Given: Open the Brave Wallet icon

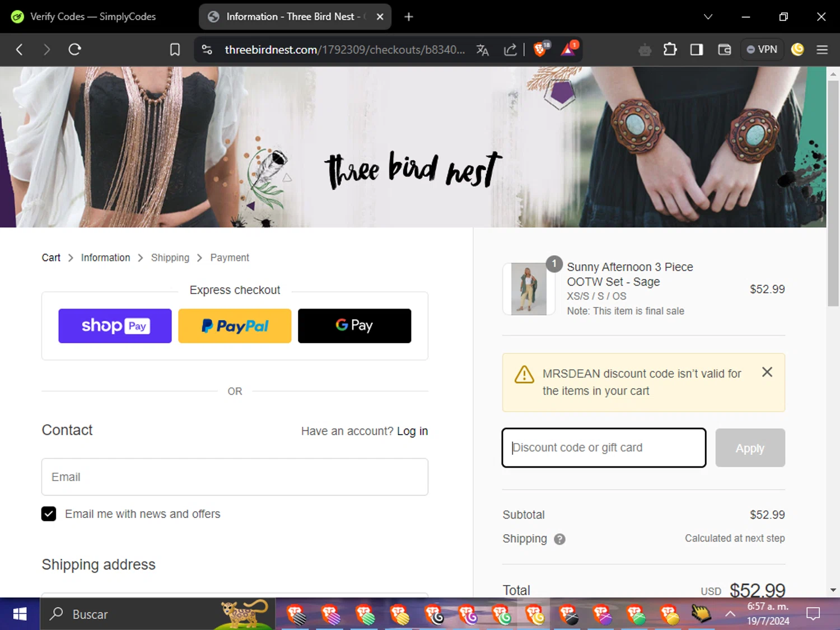Looking at the screenshot, I should point(724,50).
